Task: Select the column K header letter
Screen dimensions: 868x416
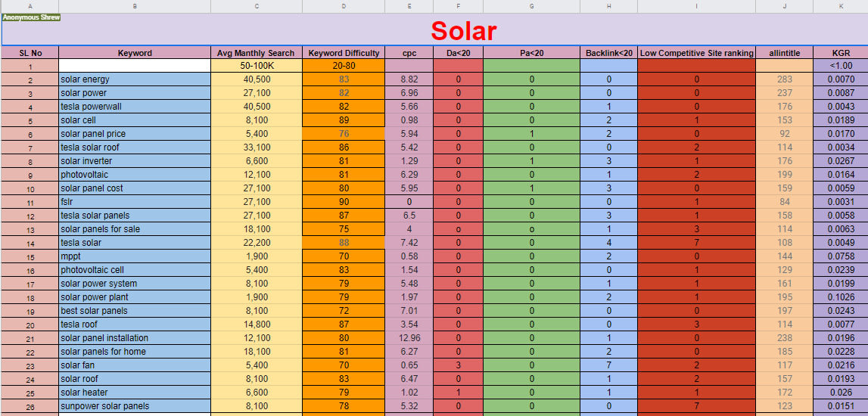Action: 840,6
